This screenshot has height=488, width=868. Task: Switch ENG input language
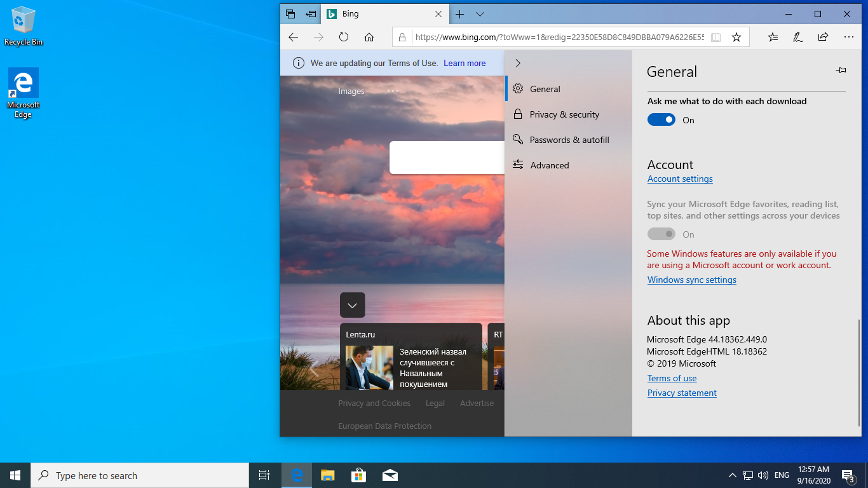click(x=782, y=475)
